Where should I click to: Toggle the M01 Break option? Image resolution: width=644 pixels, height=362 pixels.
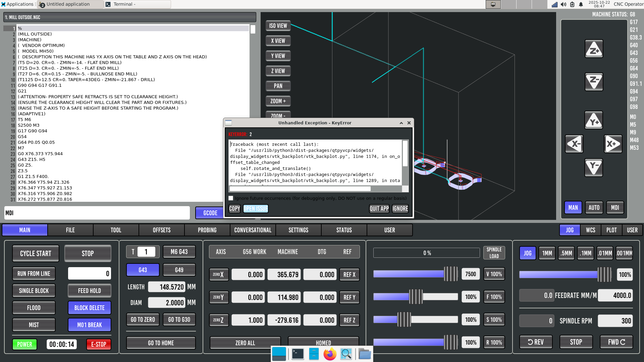pyautogui.click(x=89, y=325)
